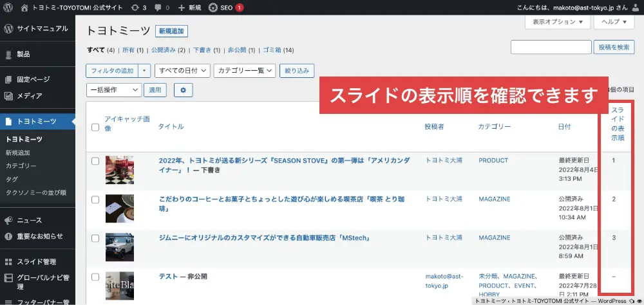The image size is (644, 305).
Task: Open メディア in the sidebar
Action: (x=37, y=96)
